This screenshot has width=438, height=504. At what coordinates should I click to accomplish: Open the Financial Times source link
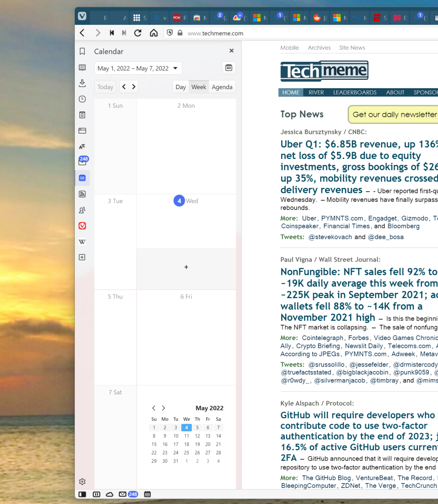tap(346, 226)
